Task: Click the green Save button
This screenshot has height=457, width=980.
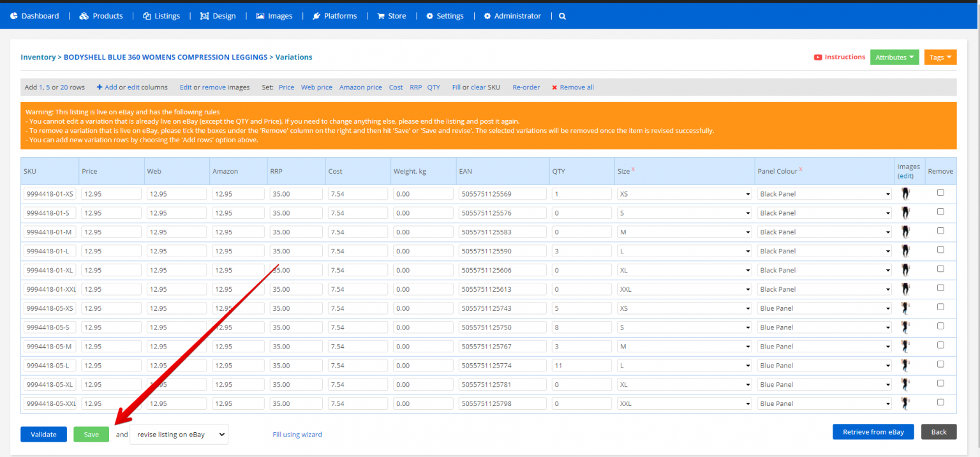Action: (x=91, y=434)
